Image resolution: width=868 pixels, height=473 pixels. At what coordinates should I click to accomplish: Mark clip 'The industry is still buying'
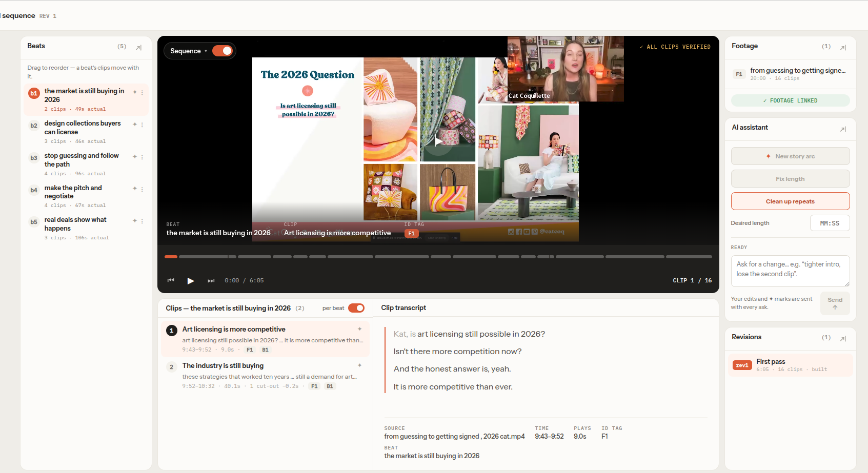(359, 365)
